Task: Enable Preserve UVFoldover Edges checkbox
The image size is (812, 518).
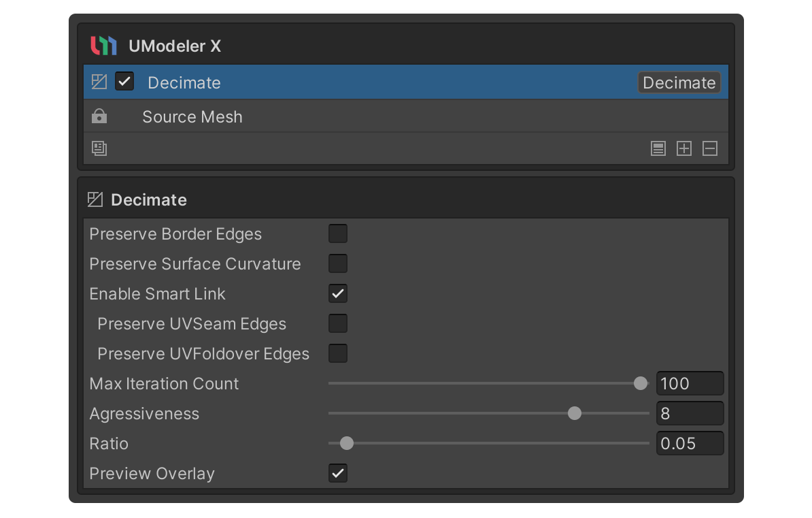Action: pos(337,354)
